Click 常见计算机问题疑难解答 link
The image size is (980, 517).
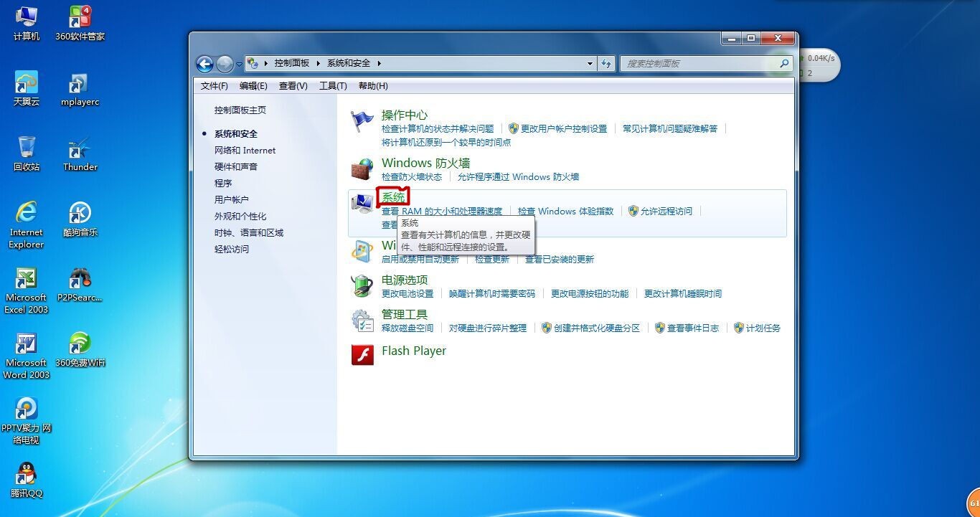point(670,129)
